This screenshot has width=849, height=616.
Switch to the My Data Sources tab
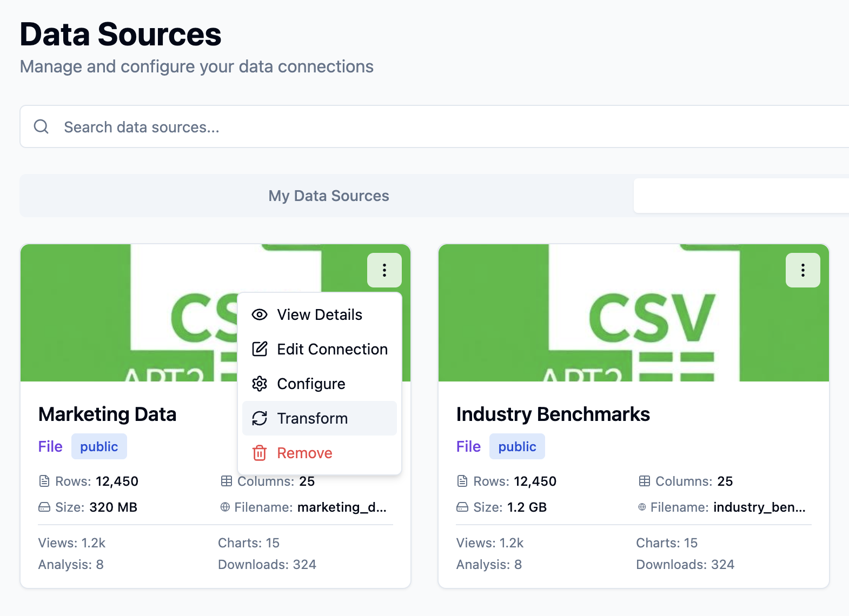point(328,196)
